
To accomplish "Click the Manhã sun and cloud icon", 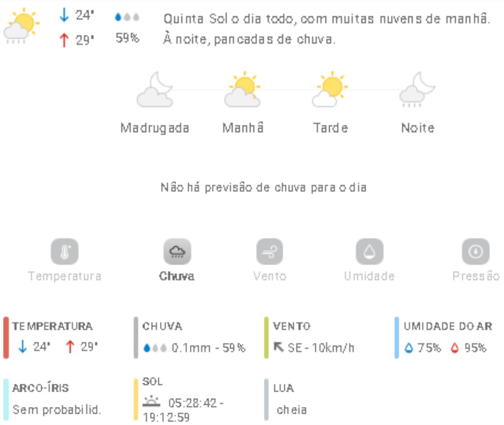I will [x=242, y=90].
